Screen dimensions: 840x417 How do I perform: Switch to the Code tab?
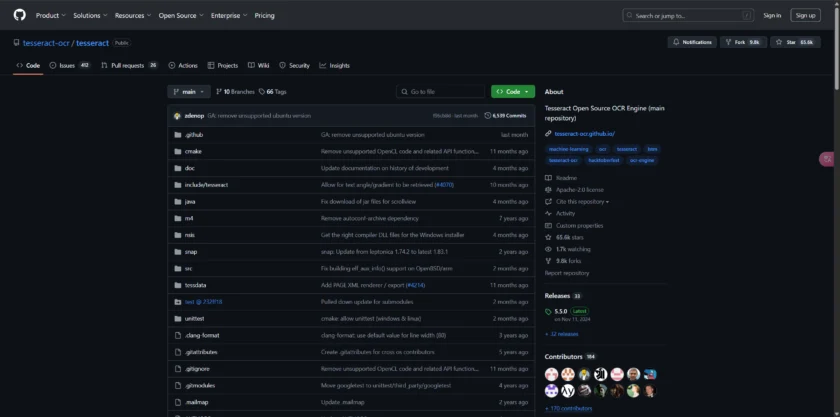28,65
